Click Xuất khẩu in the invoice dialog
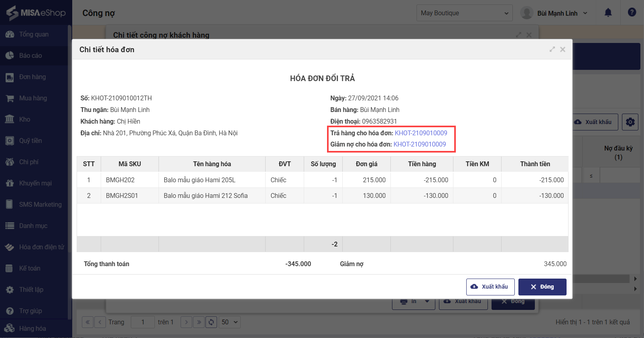Screen dimensions: 644x338 490,287
